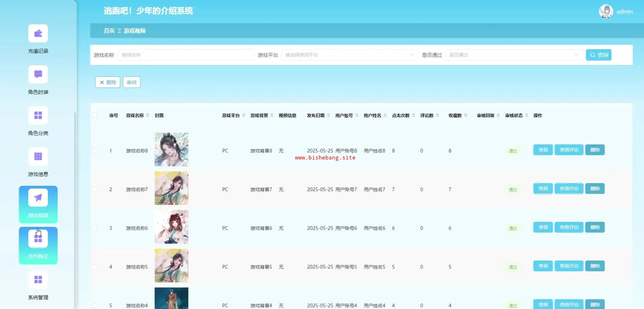Sort by 点击次数 column arrows
This screenshot has height=309, width=644.
point(413,115)
